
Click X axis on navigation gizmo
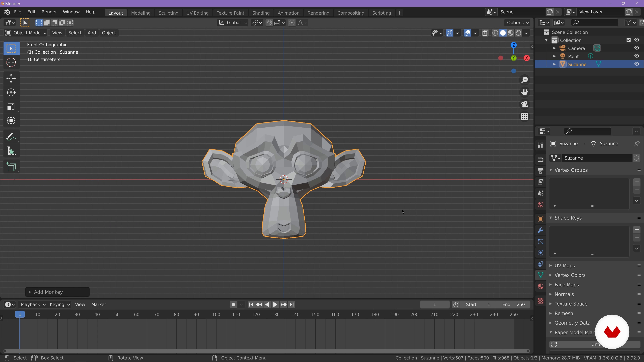(x=527, y=58)
